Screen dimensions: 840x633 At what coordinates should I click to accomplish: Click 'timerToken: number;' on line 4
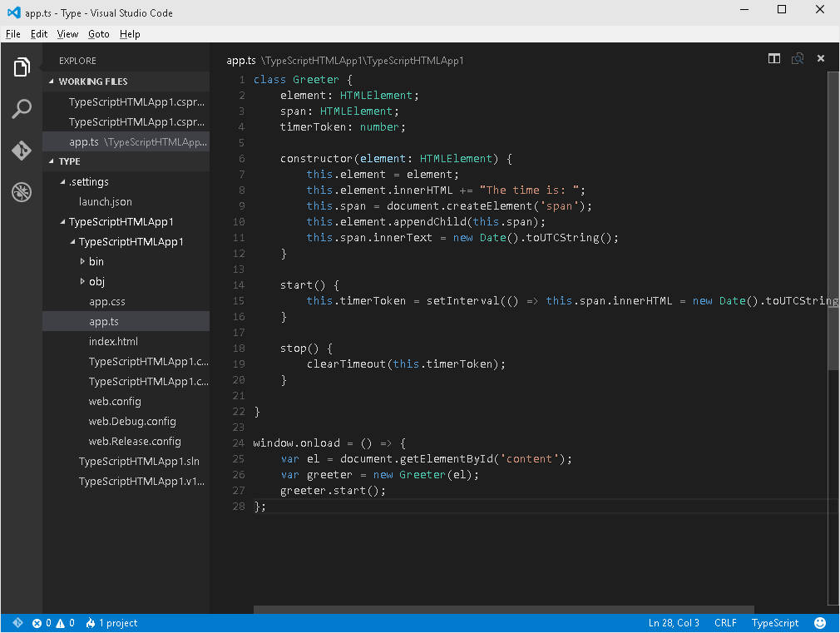click(x=343, y=127)
